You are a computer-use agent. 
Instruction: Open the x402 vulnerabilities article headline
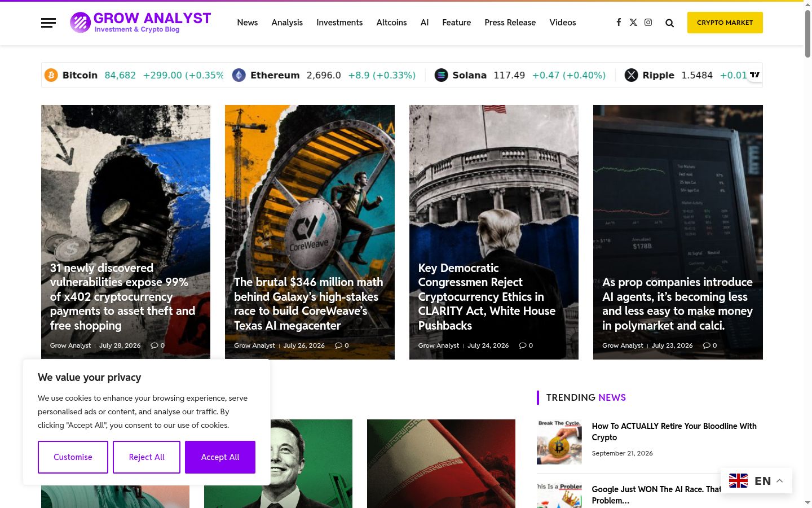(x=123, y=297)
